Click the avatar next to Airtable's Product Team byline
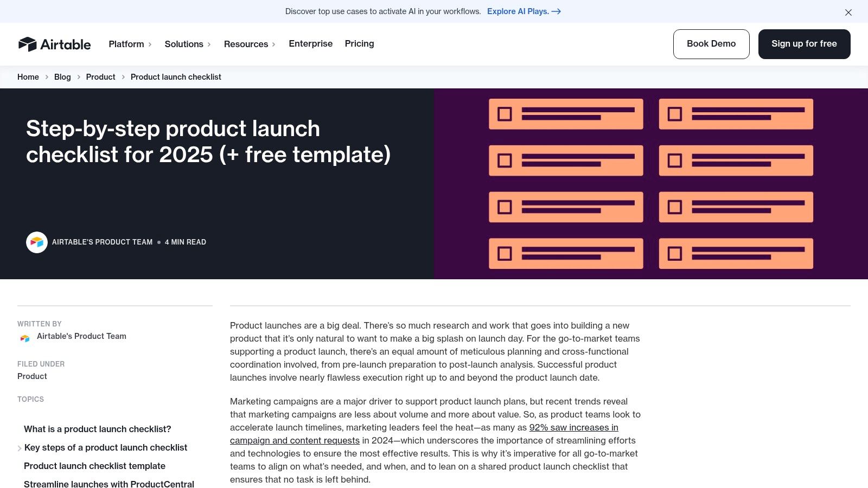 coord(37,242)
